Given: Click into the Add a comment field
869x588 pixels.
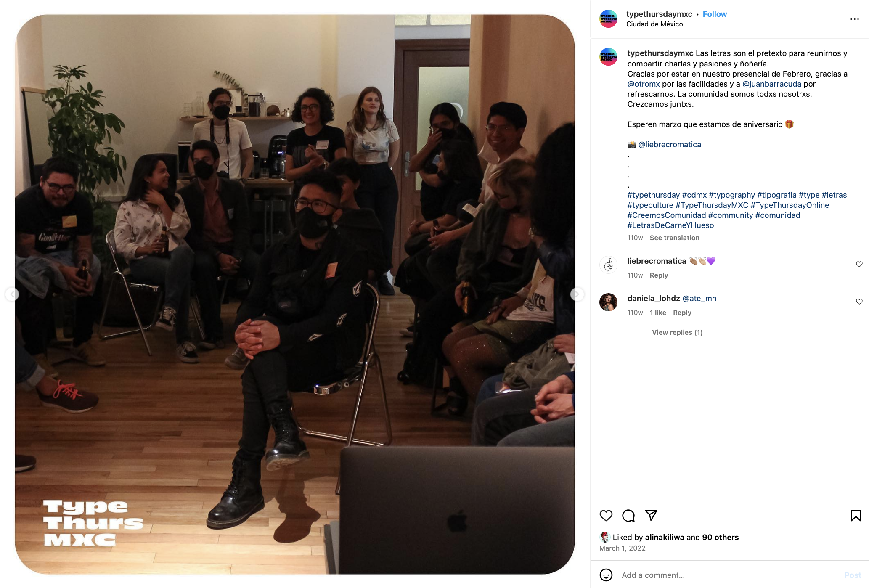Looking at the screenshot, I should [729, 575].
